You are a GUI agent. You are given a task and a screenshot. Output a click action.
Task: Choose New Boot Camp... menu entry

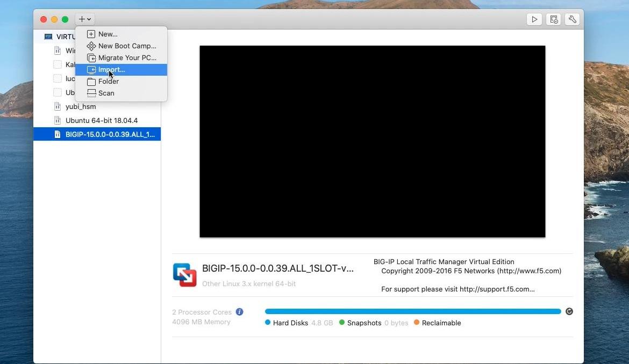tap(121, 46)
